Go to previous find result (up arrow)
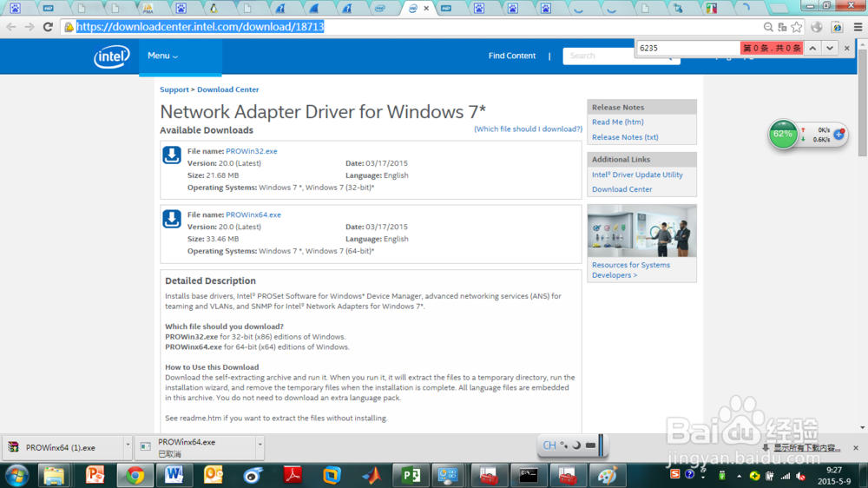 pos(812,48)
